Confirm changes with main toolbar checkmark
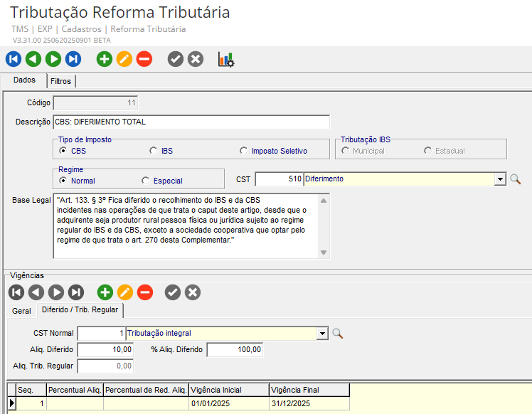The height and width of the screenshot is (414, 532). click(x=176, y=59)
